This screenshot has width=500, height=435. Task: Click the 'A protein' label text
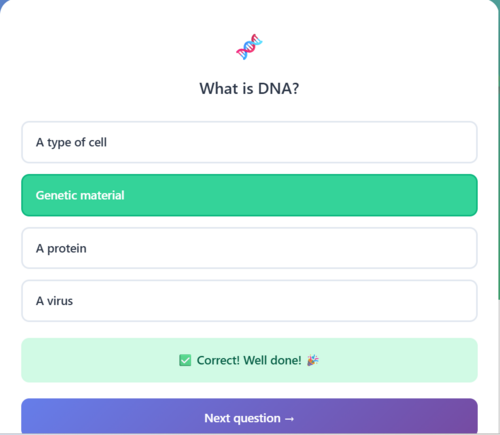tap(61, 249)
